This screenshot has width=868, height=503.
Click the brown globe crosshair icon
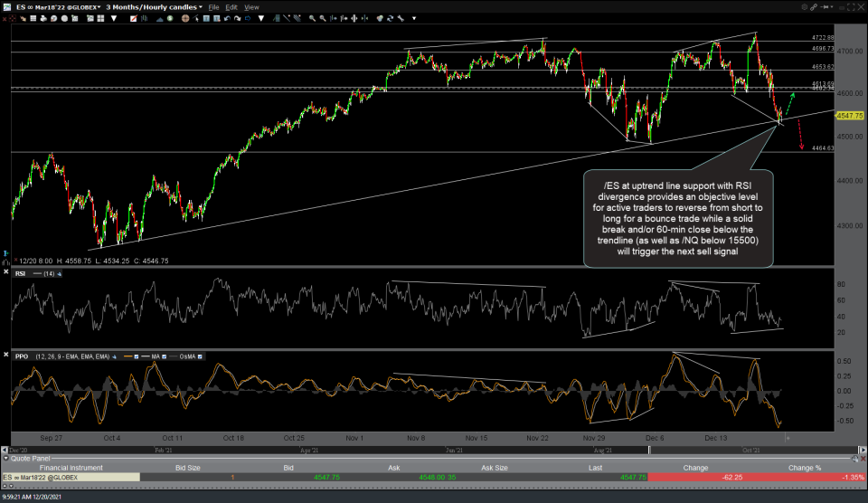click(185, 18)
